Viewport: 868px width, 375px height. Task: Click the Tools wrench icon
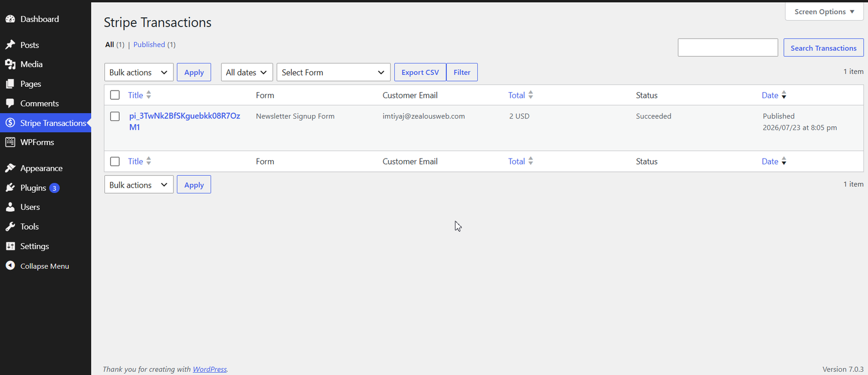pos(10,226)
